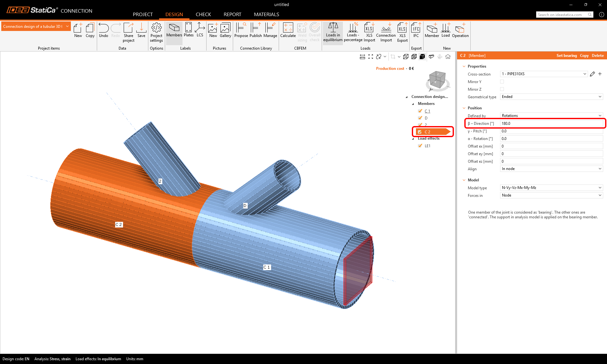Viewport: 607px width, 364px height.
Task: Click Set bearing in member header
Action: 567,56
